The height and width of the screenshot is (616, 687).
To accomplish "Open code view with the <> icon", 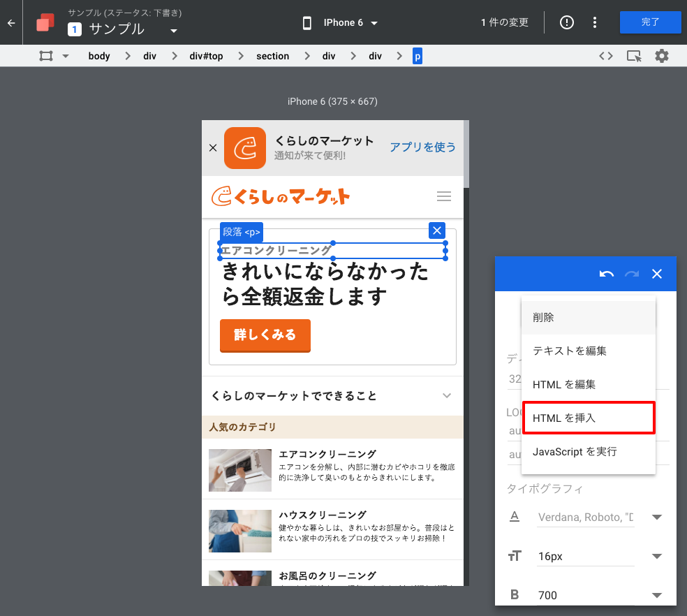I will click(x=605, y=55).
